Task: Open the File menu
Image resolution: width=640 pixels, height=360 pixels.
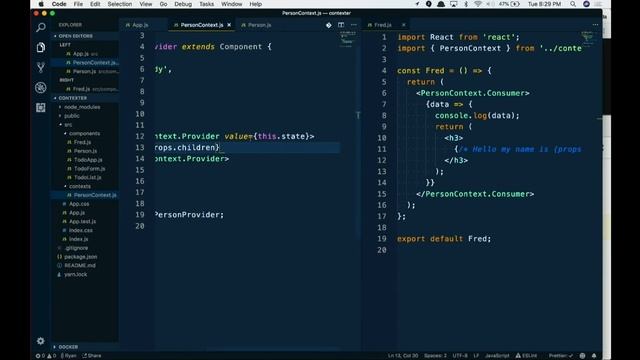Action: pyautogui.click(x=78, y=4)
